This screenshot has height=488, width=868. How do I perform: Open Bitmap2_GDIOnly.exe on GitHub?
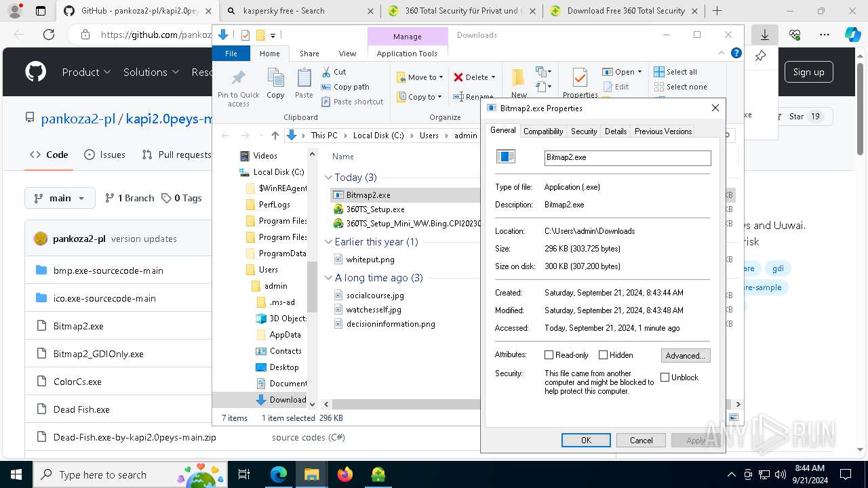pyautogui.click(x=98, y=354)
